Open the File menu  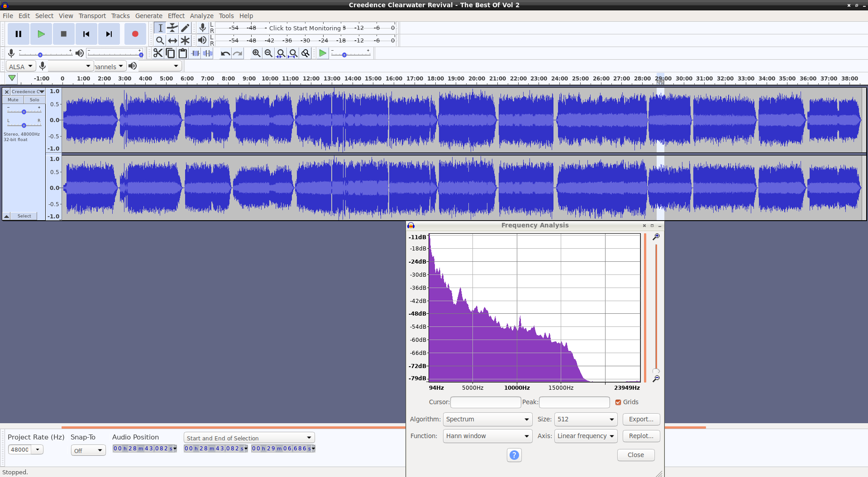click(8, 16)
